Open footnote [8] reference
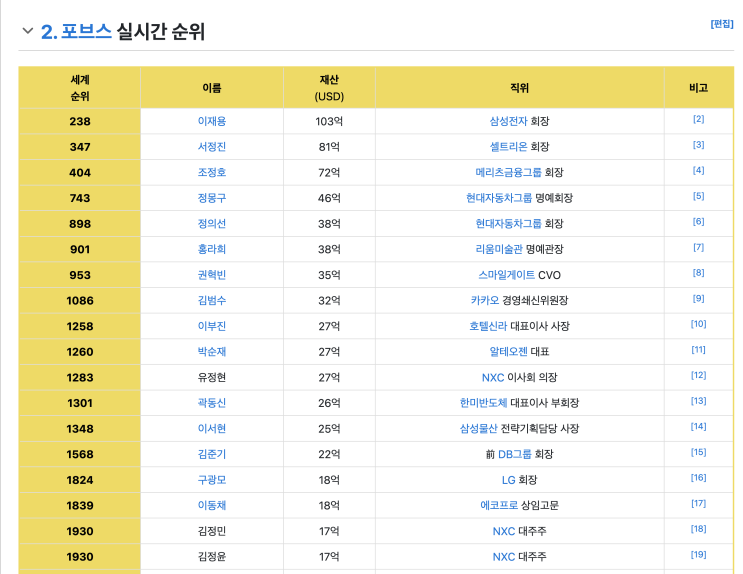 698,273
